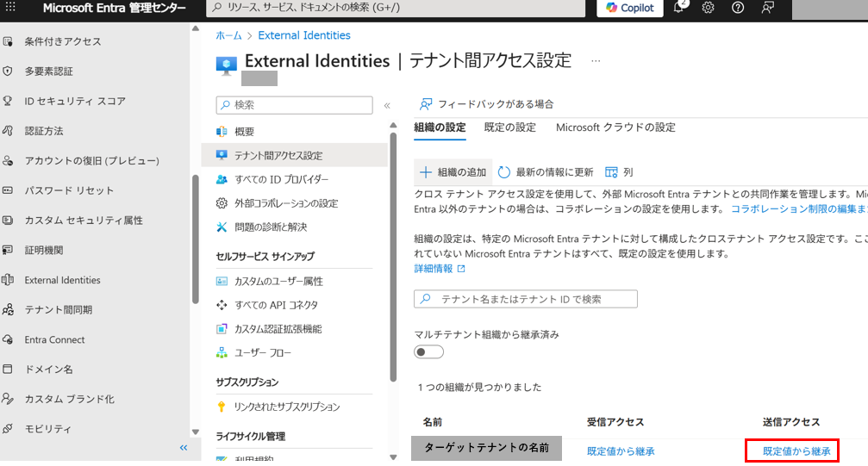868x466 pixels.
Task: Open Copilot from the header
Action: click(630, 8)
